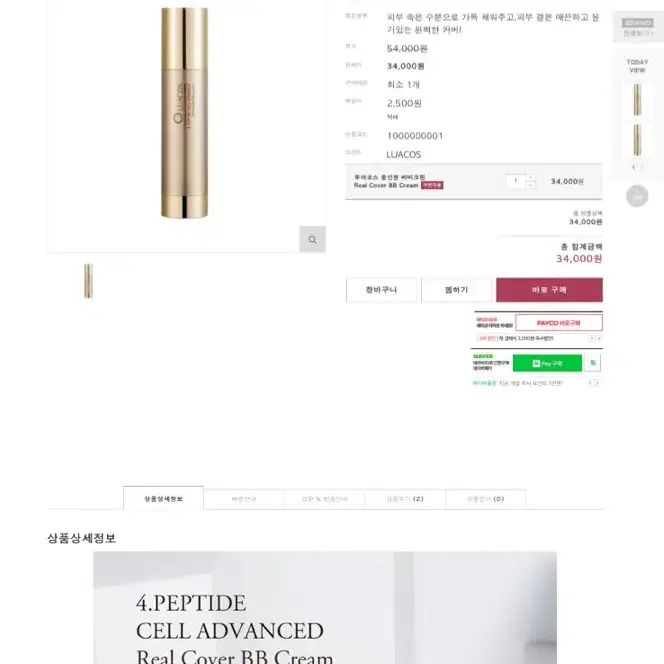Image resolution: width=664 pixels, height=664 pixels.
Task: Decrease quantity with the down arrow
Action: click(x=531, y=185)
